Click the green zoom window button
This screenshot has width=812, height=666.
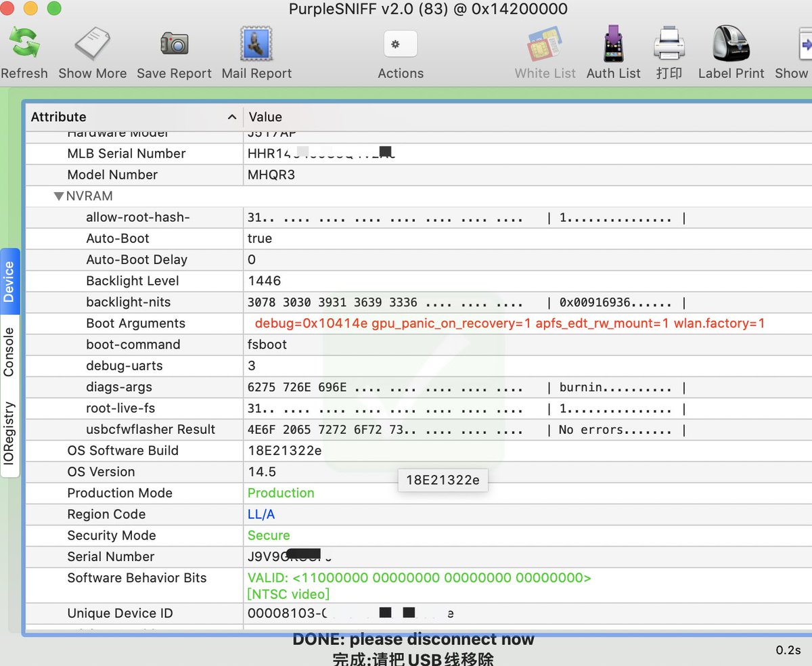pos(53,9)
